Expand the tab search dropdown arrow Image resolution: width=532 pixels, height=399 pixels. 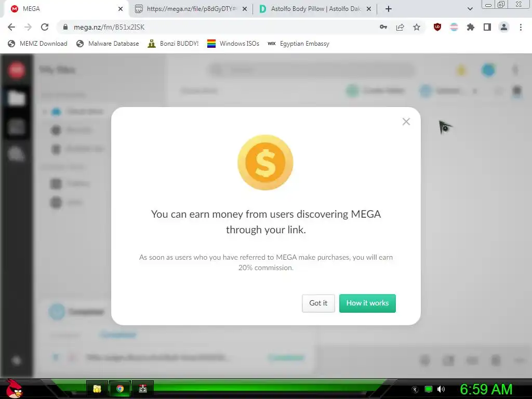point(470,9)
